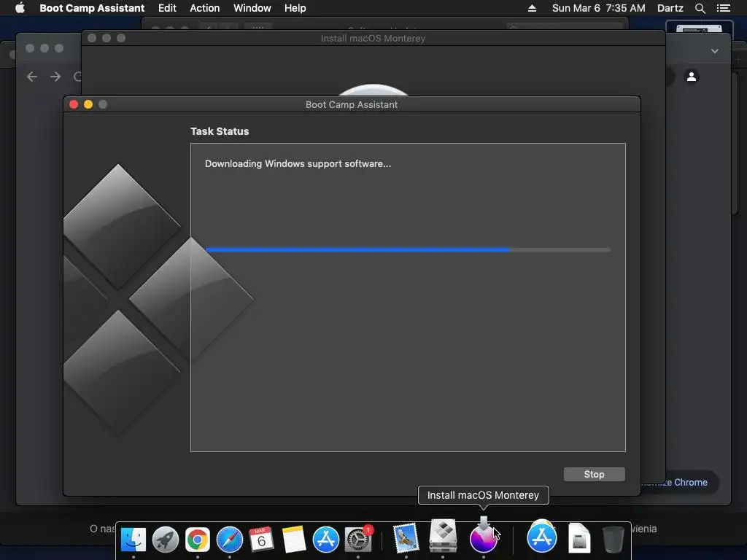Click Chrome back arrow in background window
Screen dimensions: 747x560
coord(32,77)
